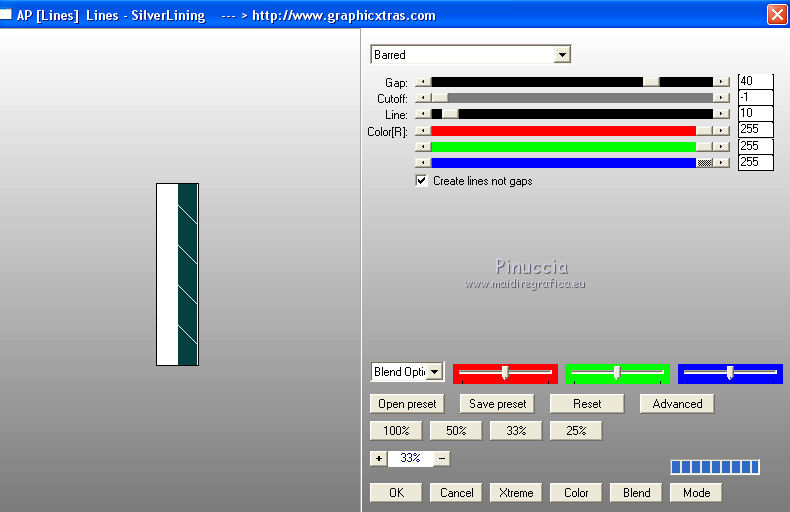The height and width of the screenshot is (512, 790).
Task: Click Gap slider right arrow
Action: pos(721,82)
